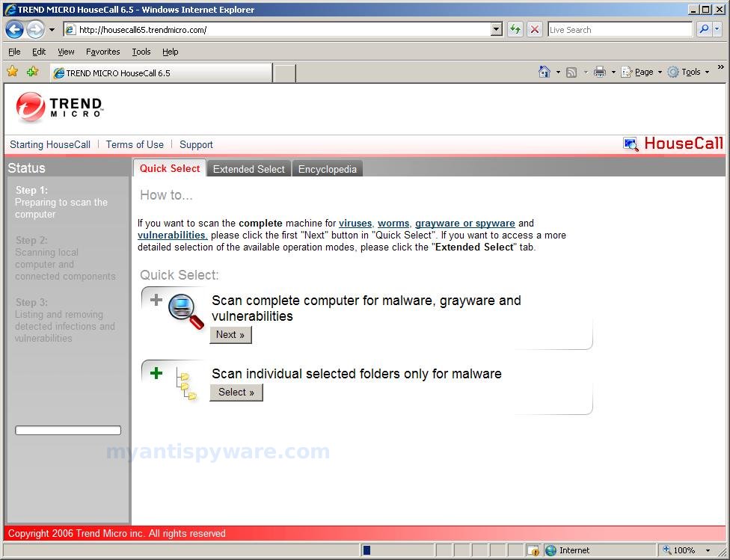The height and width of the screenshot is (560, 730).
Task: Click Select to choose folders to scan
Action: (236, 393)
